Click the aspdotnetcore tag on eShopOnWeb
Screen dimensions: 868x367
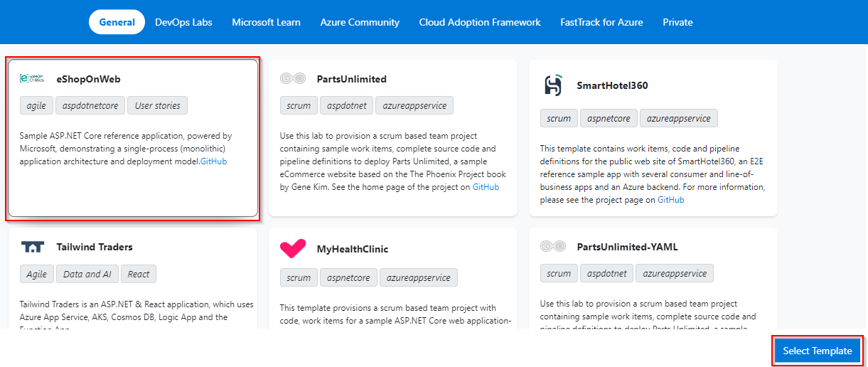click(x=90, y=105)
